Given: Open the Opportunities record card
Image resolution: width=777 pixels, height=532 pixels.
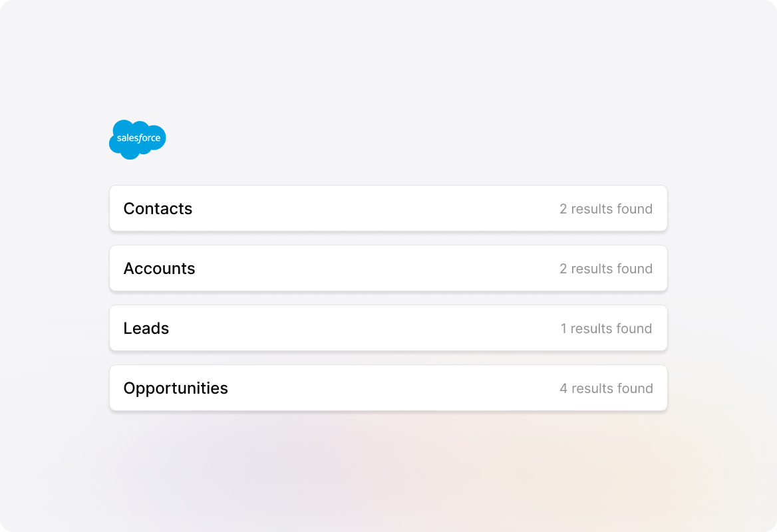Looking at the screenshot, I should (x=388, y=388).
